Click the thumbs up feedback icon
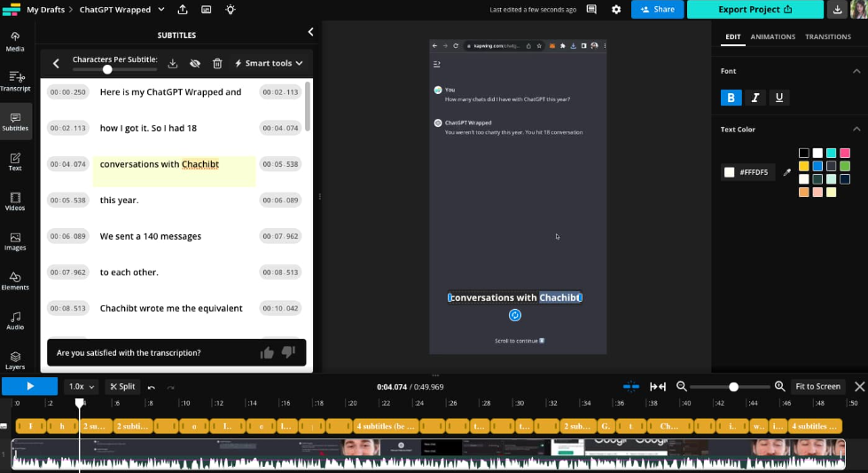 click(x=267, y=352)
